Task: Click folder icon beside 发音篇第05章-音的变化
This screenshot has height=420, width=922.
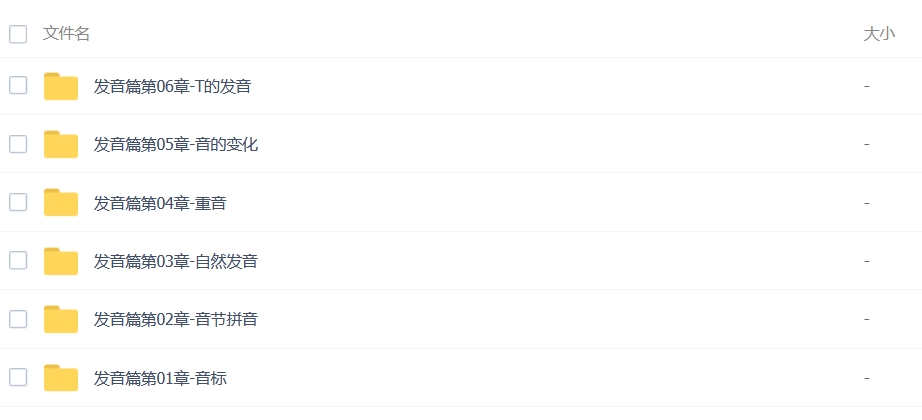Action: pos(61,145)
